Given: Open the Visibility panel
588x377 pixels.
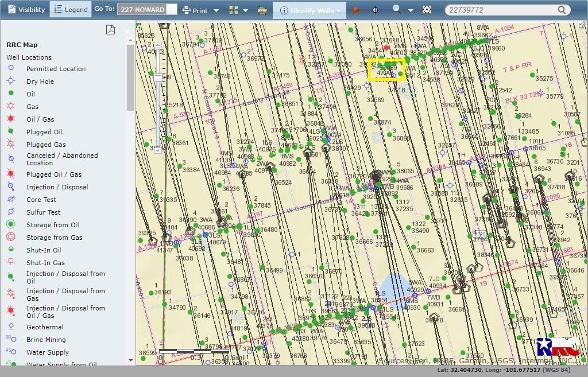Looking at the screenshot, I should coord(26,10).
